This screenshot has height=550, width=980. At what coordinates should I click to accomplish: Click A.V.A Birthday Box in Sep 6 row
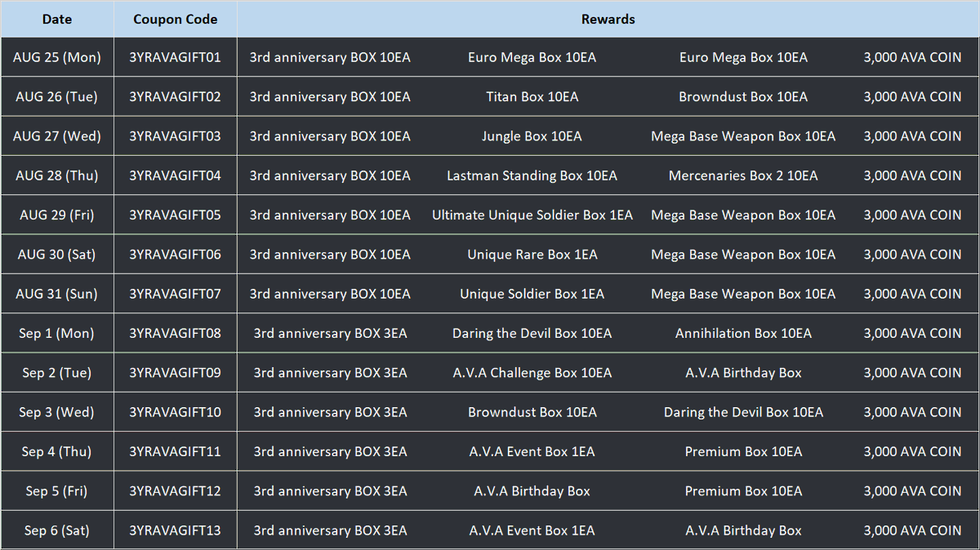[743, 530]
